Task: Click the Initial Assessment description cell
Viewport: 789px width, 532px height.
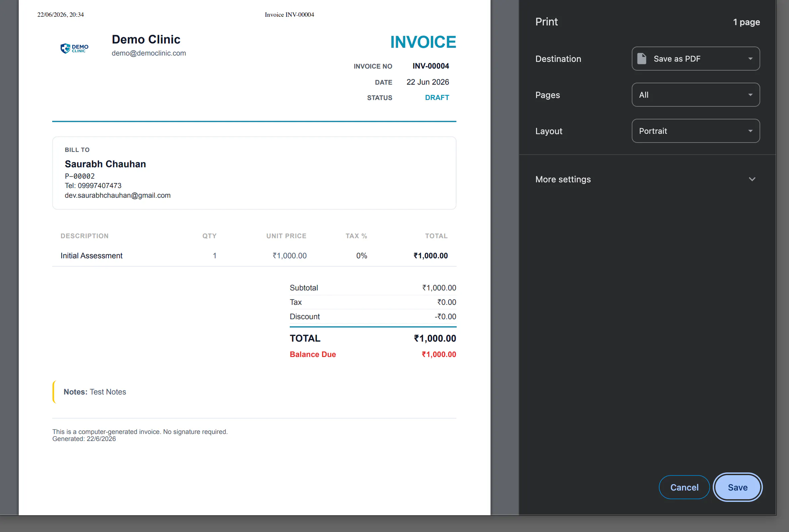Action: click(x=91, y=256)
